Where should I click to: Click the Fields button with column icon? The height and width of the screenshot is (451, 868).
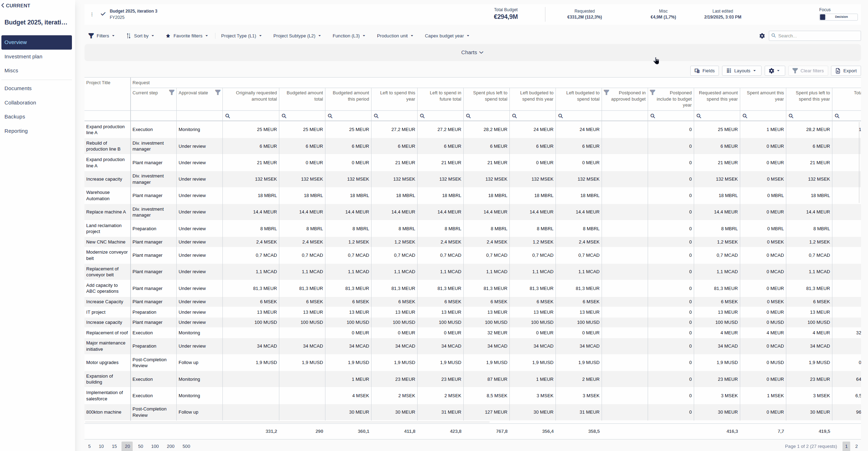pos(705,71)
